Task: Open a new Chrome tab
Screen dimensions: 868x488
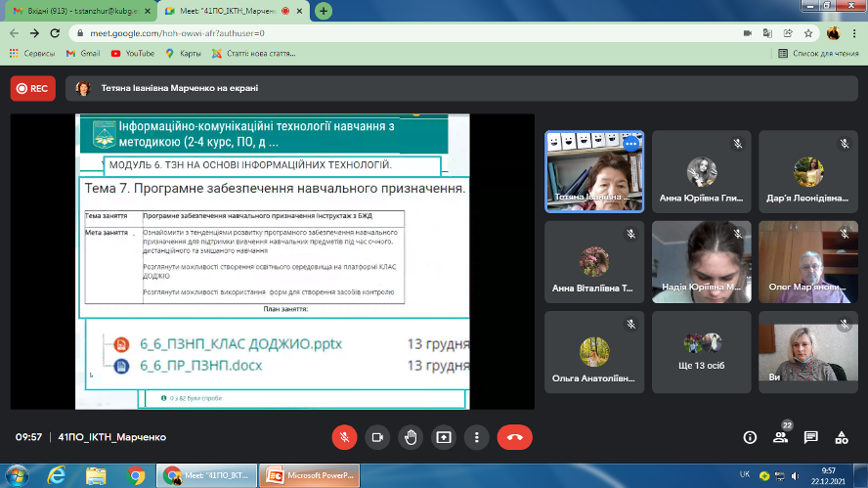Action: coord(324,11)
